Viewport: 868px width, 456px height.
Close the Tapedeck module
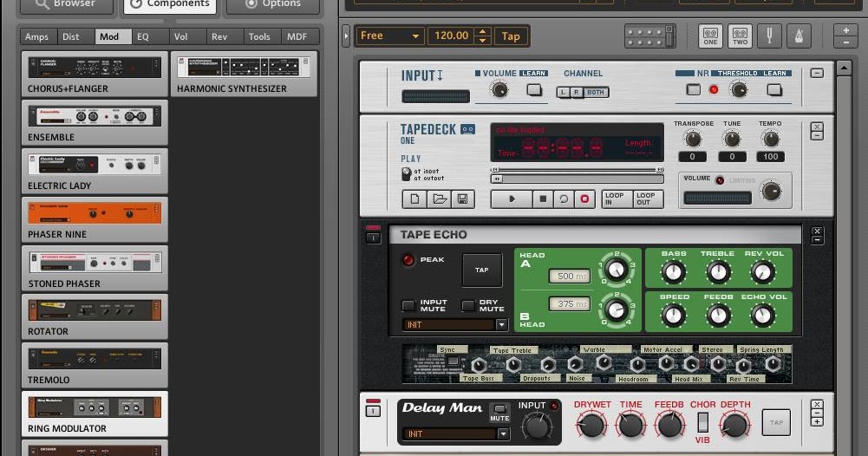pos(817,127)
